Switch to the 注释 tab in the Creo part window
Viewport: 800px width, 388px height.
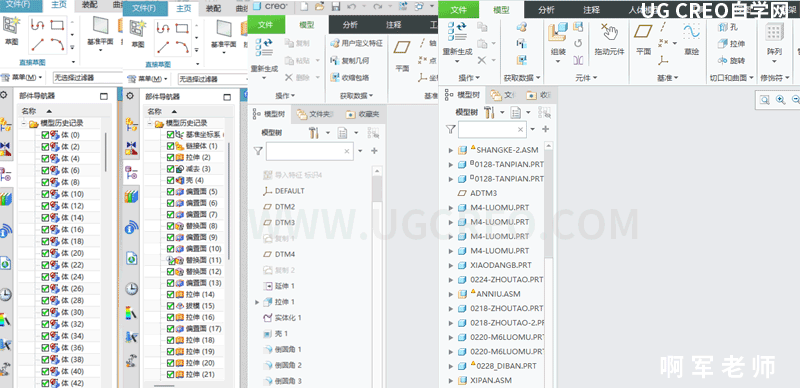(x=393, y=25)
